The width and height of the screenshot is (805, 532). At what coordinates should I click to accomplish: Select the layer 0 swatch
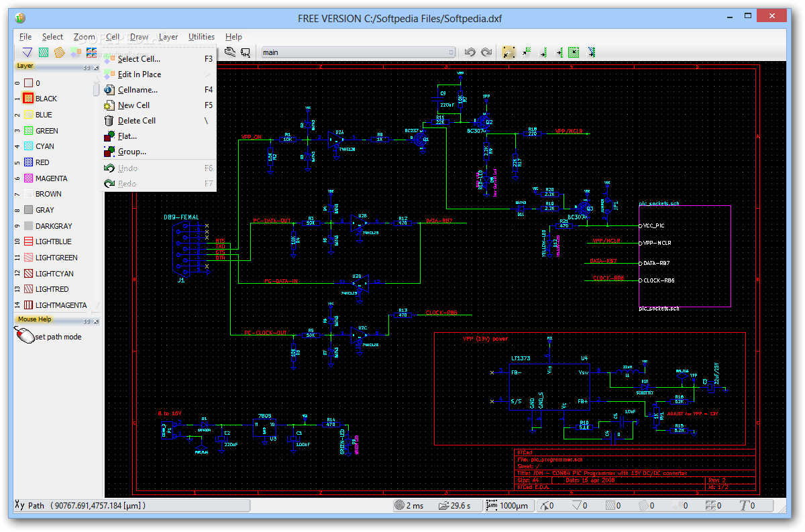tap(28, 83)
